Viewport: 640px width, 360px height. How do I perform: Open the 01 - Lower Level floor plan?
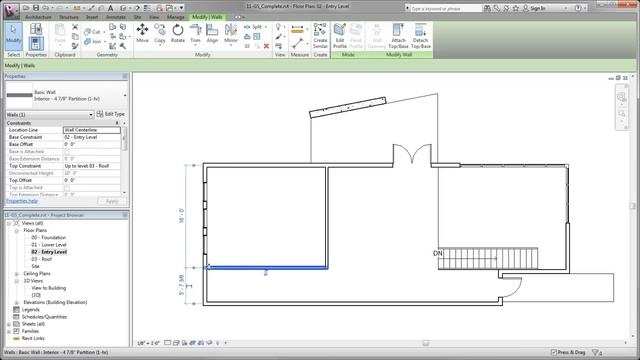pyautogui.click(x=49, y=245)
